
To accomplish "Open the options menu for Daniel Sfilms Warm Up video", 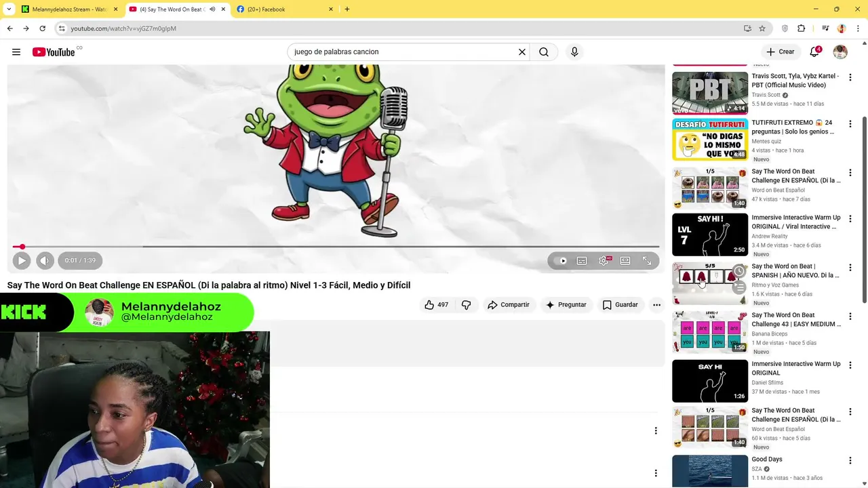I will [850, 365].
